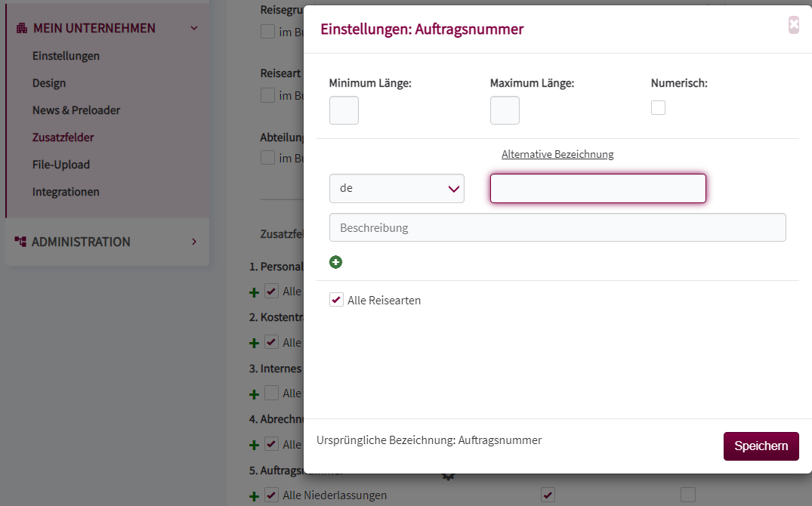
Task: Toggle the Alle Niederlassungen checkbox
Action: 272,495
